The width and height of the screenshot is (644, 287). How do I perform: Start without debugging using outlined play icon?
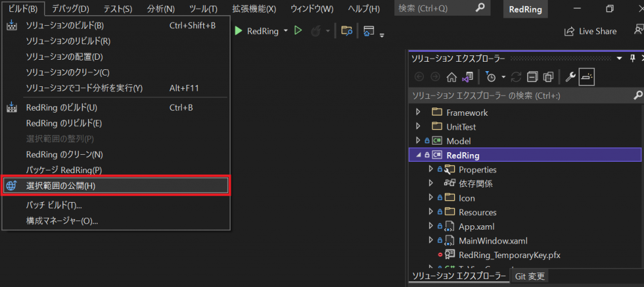pos(299,31)
